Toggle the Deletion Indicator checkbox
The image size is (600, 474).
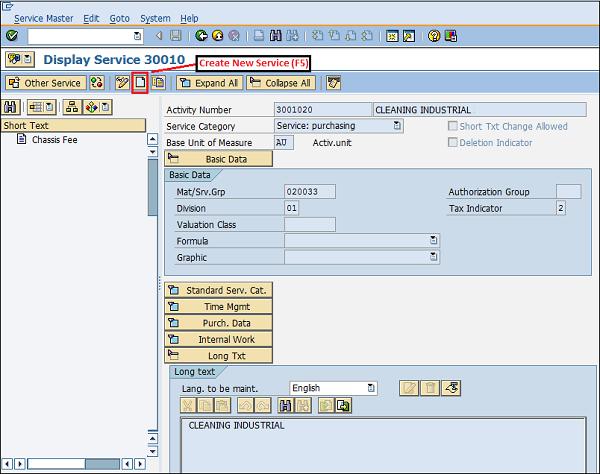click(453, 143)
